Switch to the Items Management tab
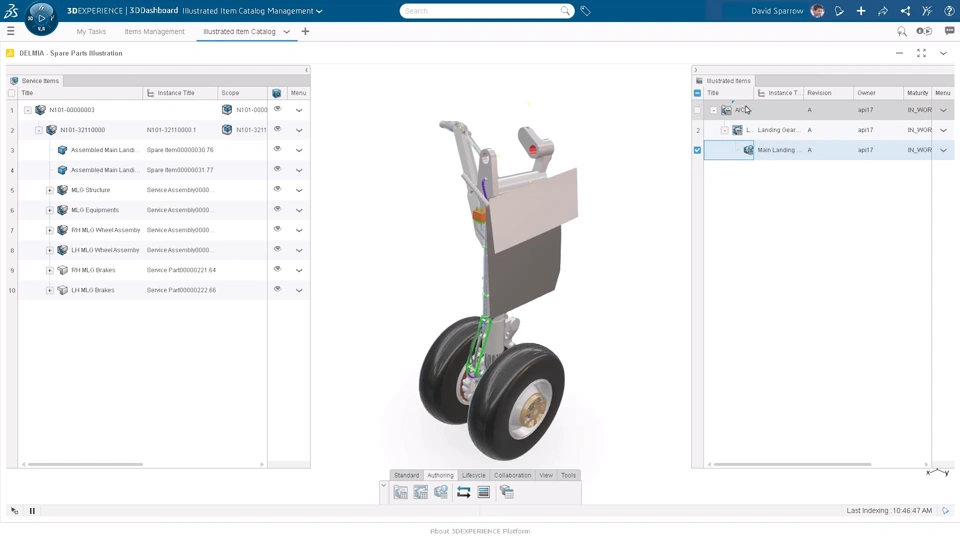 [154, 31]
